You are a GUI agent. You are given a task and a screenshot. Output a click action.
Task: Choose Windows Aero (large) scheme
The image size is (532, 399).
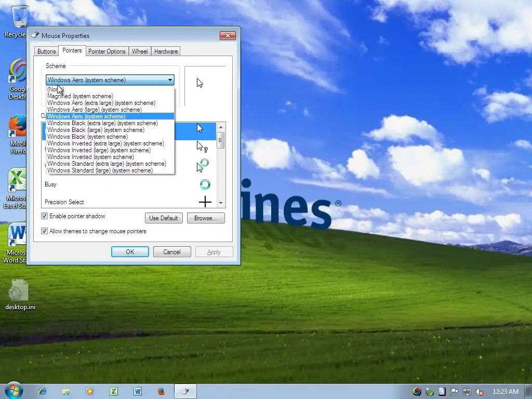point(110,110)
